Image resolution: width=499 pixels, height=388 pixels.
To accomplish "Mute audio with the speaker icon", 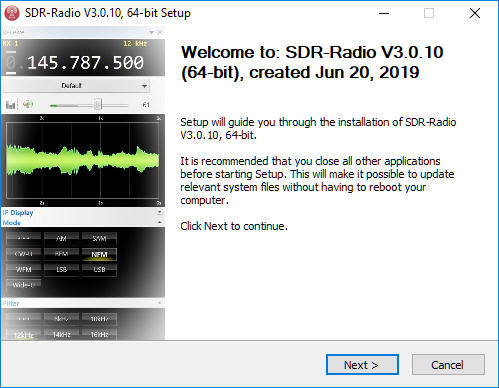I will tap(28, 104).
